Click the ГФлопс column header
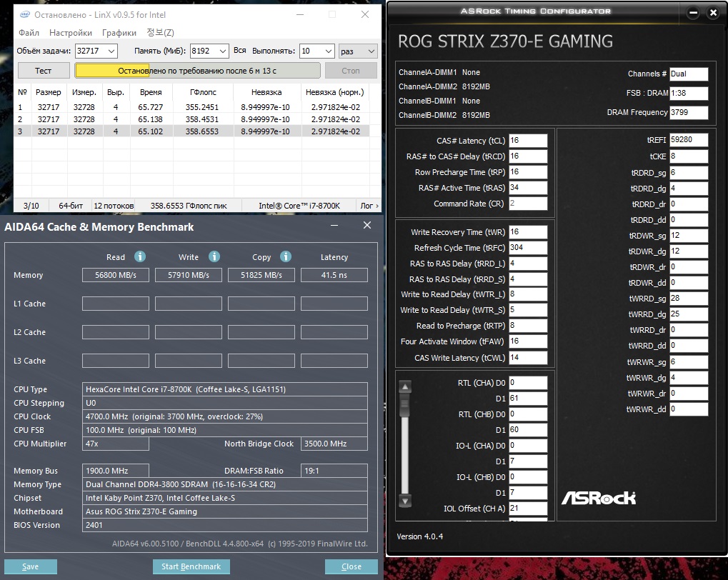The image size is (728, 580). point(203,92)
